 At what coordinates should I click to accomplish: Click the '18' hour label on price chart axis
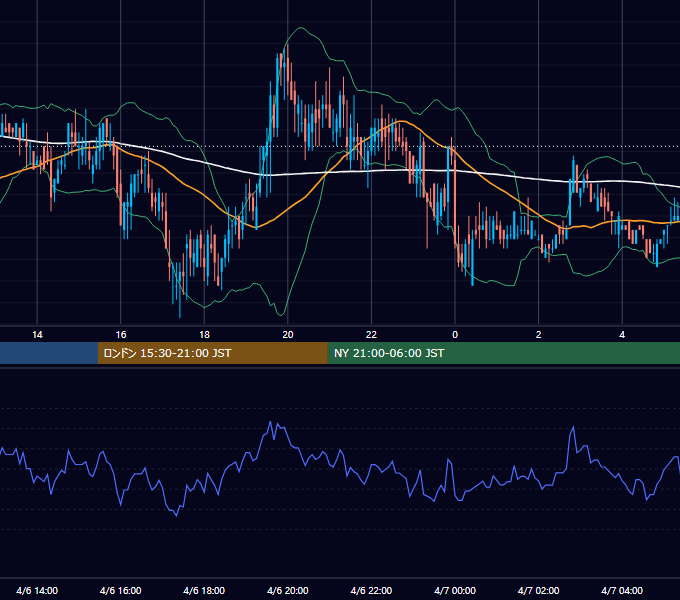click(x=204, y=335)
